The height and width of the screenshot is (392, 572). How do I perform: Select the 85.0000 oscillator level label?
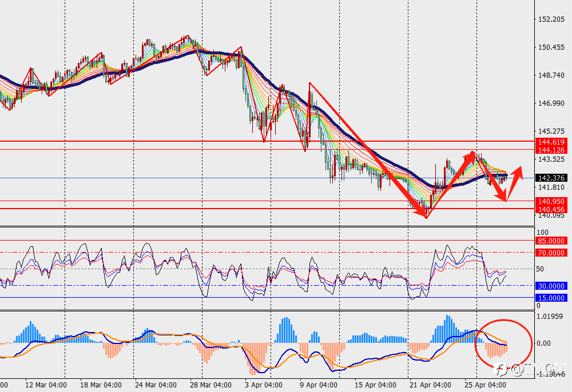coord(551,241)
